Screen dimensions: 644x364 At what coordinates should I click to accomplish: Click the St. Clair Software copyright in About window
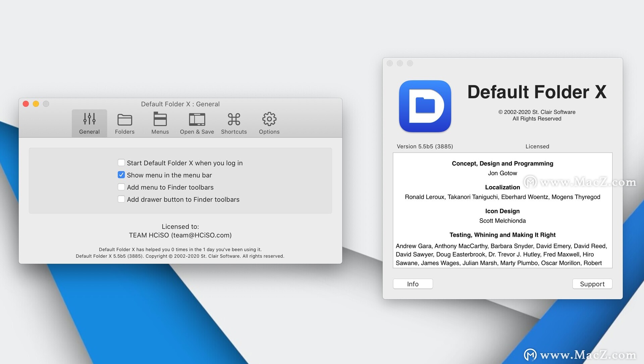click(537, 112)
